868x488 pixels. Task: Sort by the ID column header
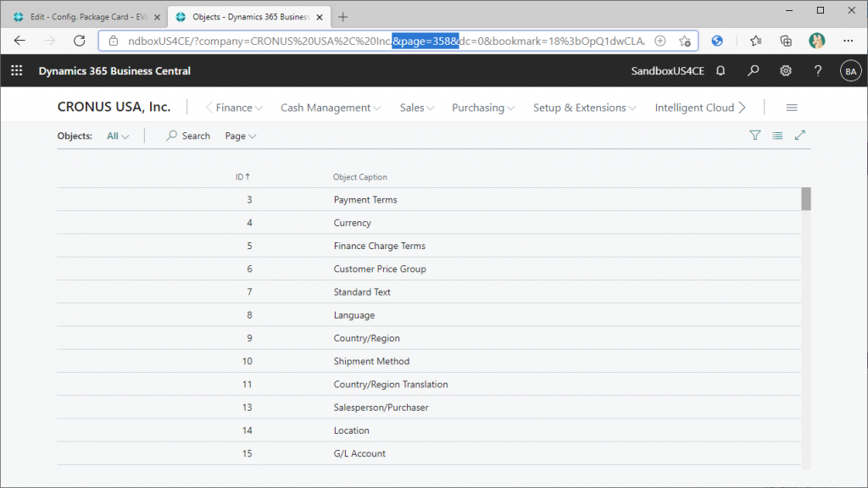tap(242, 177)
